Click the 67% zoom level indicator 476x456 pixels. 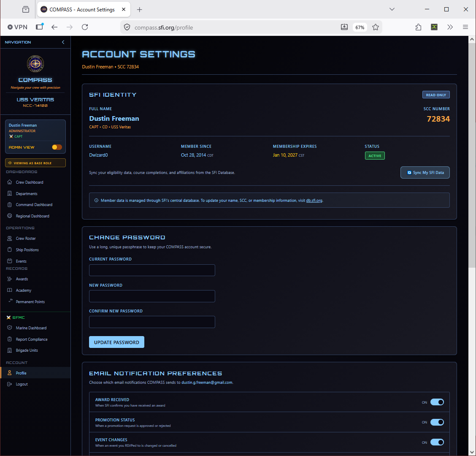[360, 27]
